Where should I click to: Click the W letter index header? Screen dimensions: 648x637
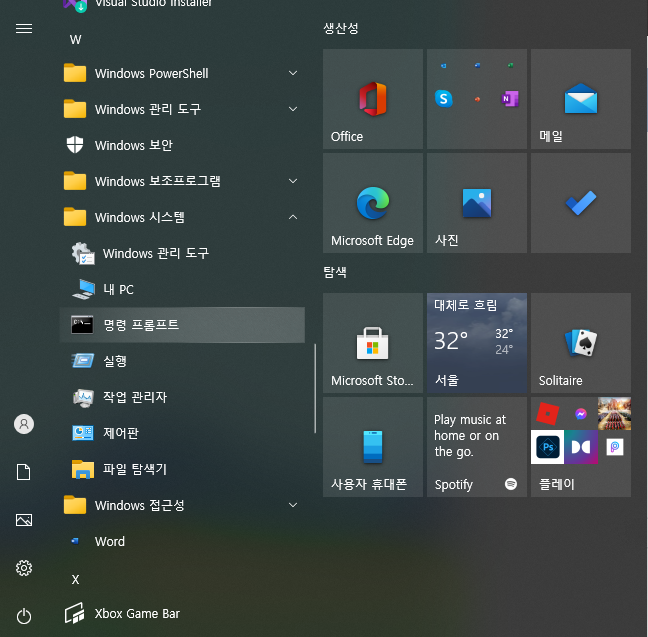point(76,40)
